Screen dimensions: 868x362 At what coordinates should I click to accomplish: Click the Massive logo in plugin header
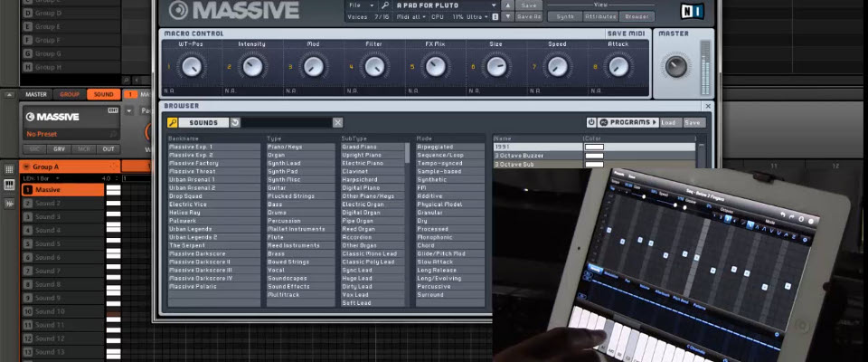pyautogui.click(x=233, y=10)
